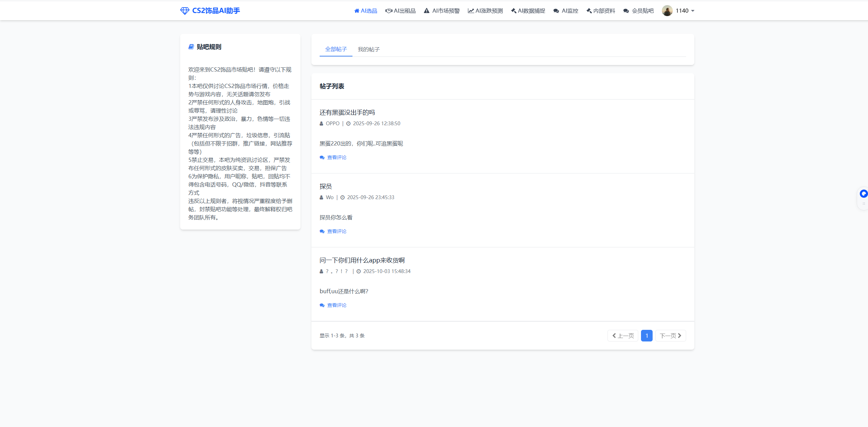Click the blue floating chat widget icon

pos(864,194)
